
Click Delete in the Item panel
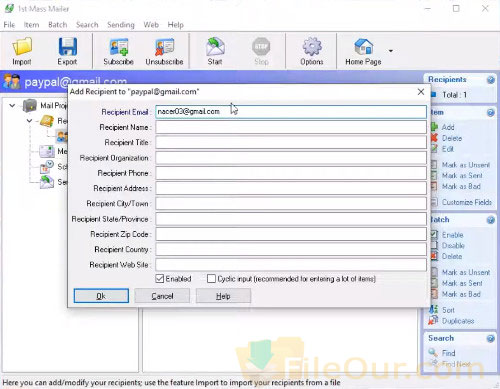tap(452, 138)
